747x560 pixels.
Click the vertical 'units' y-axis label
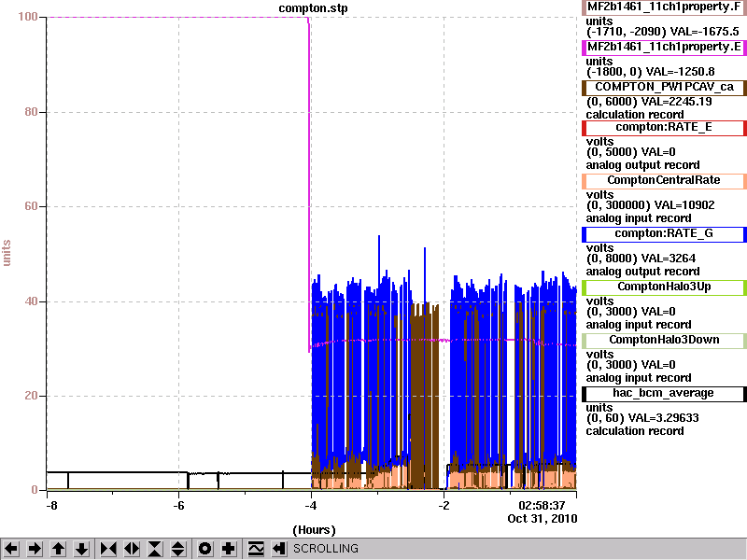7,253
